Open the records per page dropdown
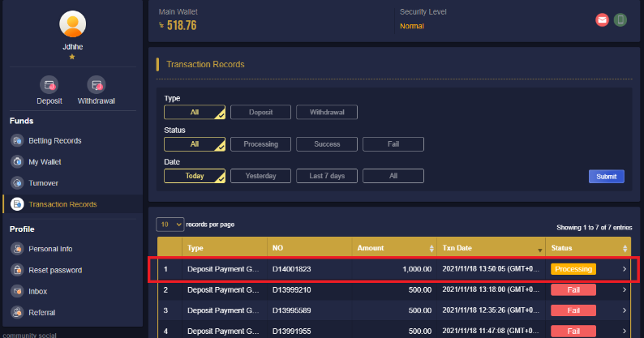The height and width of the screenshot is (338, 644). tap(170, 225)
